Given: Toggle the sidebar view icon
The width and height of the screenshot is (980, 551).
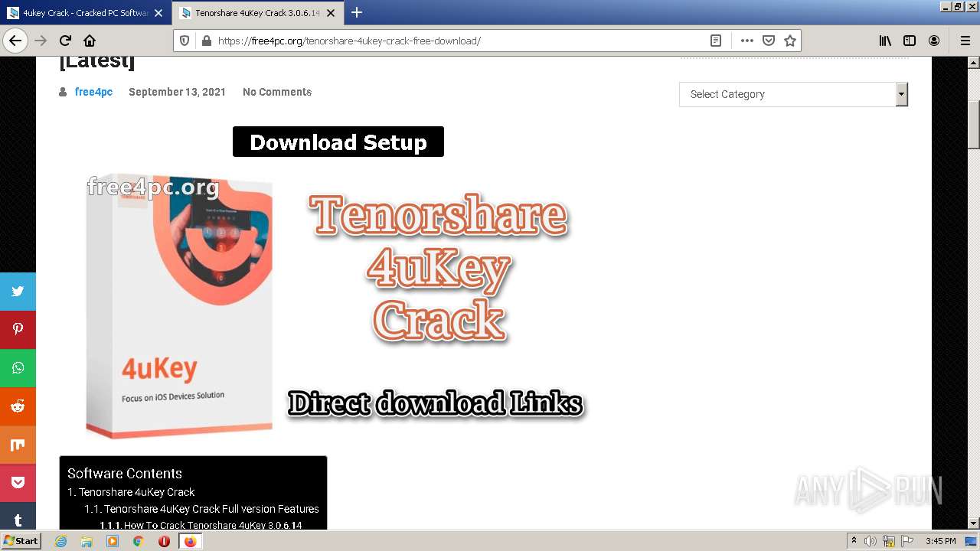Looking at the screenshot, I should [910, 41].
